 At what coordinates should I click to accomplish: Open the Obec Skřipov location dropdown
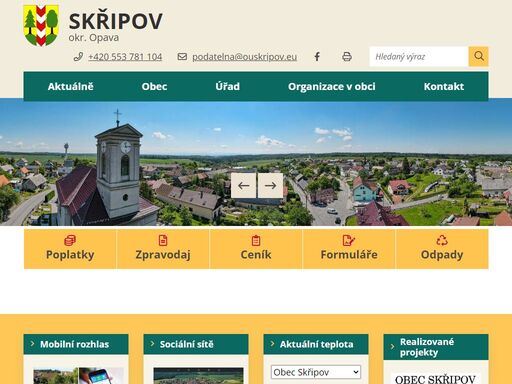pyautogui.click(x=316, y=372)
